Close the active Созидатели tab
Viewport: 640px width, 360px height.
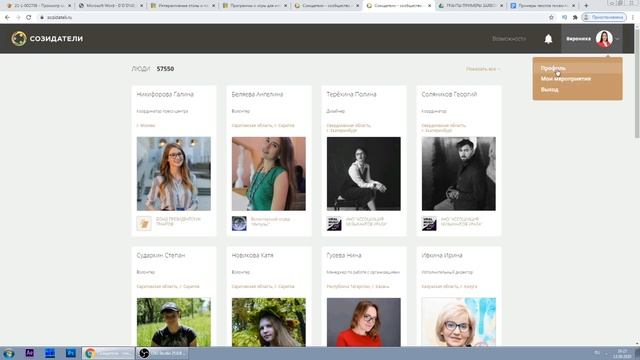(x=429, y=6)
